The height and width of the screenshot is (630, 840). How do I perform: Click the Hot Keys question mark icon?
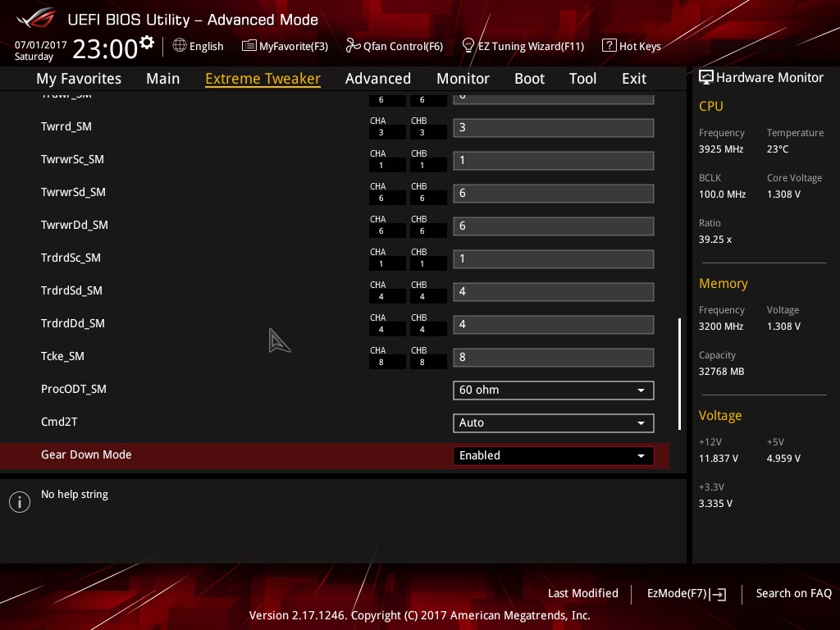[x=609, y=46]
